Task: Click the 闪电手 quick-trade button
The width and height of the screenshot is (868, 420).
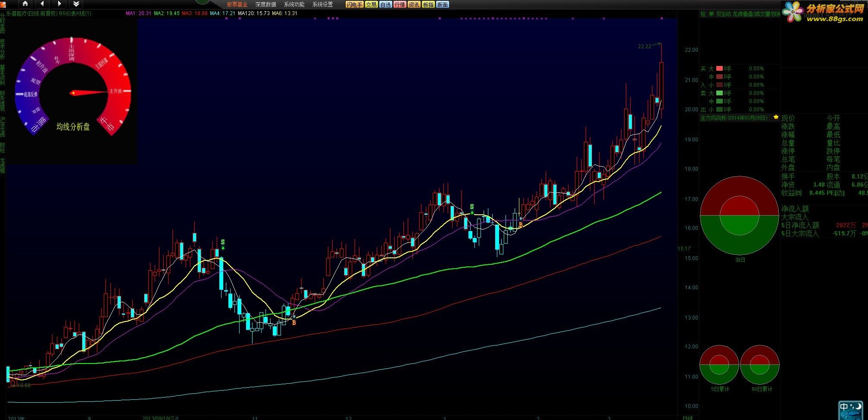Action: click(354, 4)
